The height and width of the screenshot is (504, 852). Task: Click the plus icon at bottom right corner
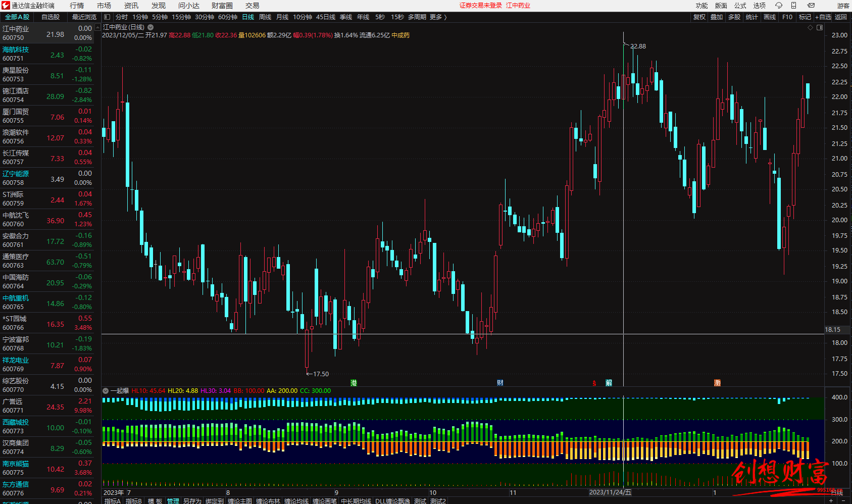click(831, 500)
